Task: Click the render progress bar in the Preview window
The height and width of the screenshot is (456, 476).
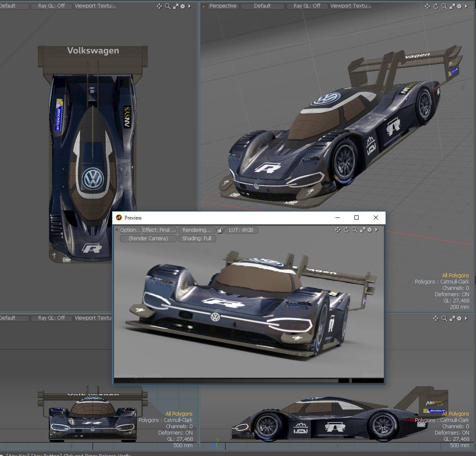Action: tap(249, 381)
